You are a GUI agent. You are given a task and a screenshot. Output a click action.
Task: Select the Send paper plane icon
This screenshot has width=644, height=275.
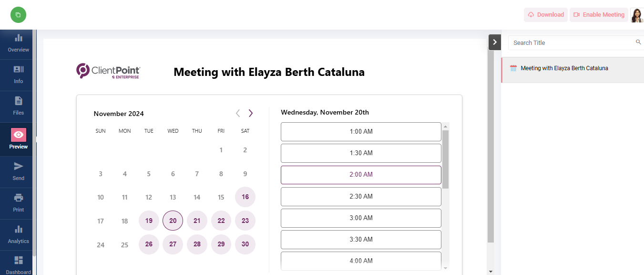point(19,166)
